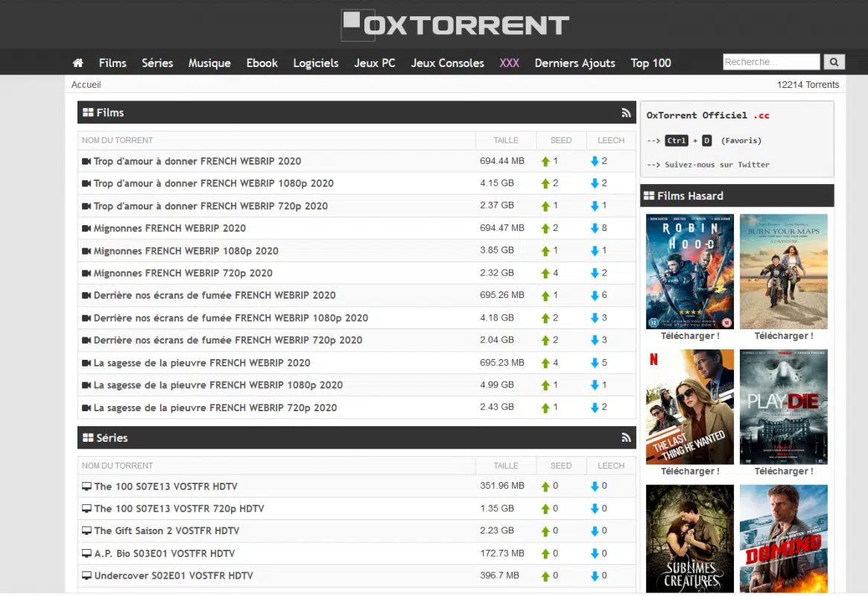
Task: Click the 172.73 MB size cell
Action: click(x=502, y=553)
